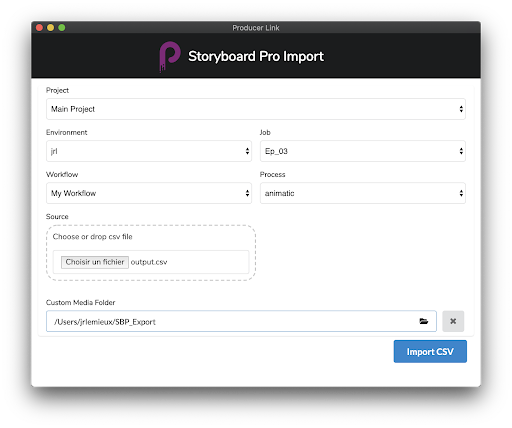Click the Source label

point(57,217)
